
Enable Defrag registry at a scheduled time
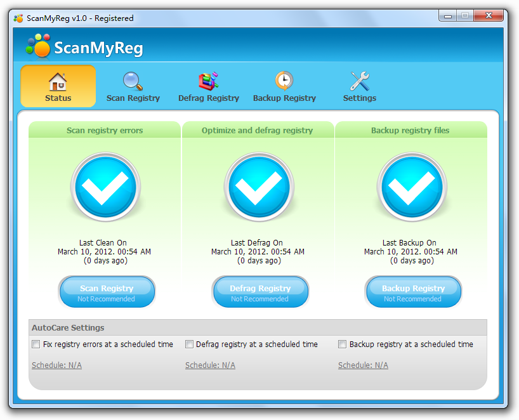point(189,345)
